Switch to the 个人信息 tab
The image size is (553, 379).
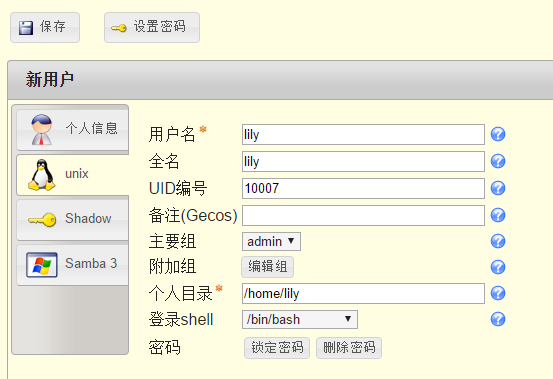[x=73, y=129]
